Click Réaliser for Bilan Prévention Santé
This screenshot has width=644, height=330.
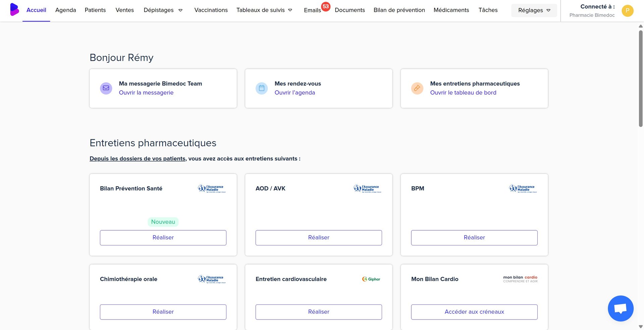click(x=163, y=238)
